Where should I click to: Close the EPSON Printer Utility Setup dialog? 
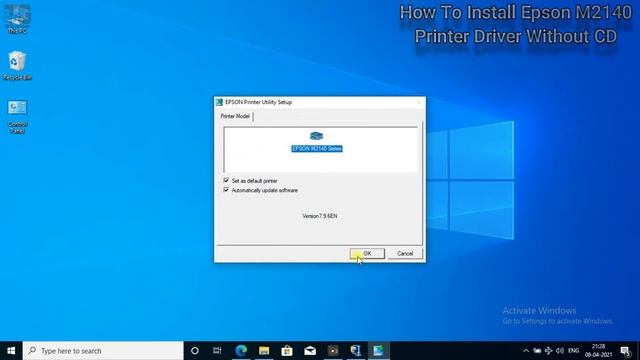coord(418,102)
